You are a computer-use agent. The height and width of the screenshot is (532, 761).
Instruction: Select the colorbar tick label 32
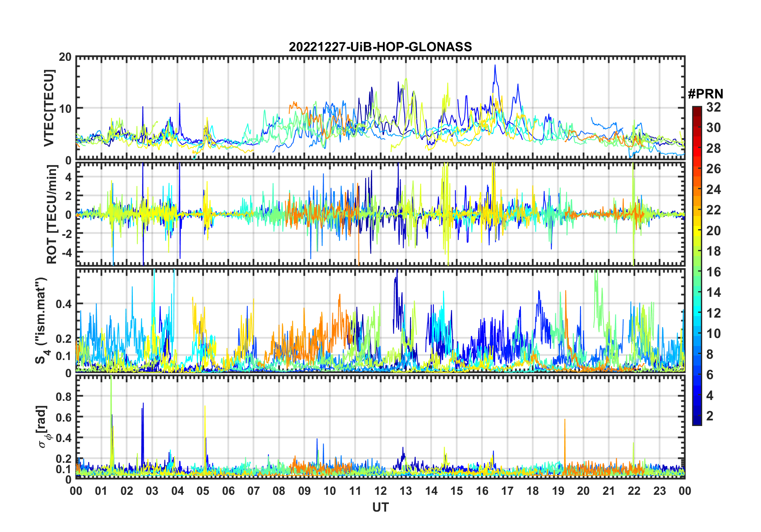713,107
